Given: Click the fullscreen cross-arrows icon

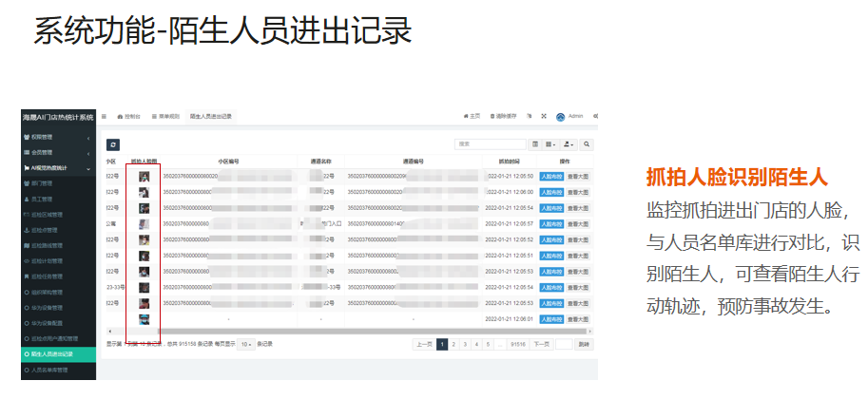Looking at the screenshot, I should click(x=544, y=116).
